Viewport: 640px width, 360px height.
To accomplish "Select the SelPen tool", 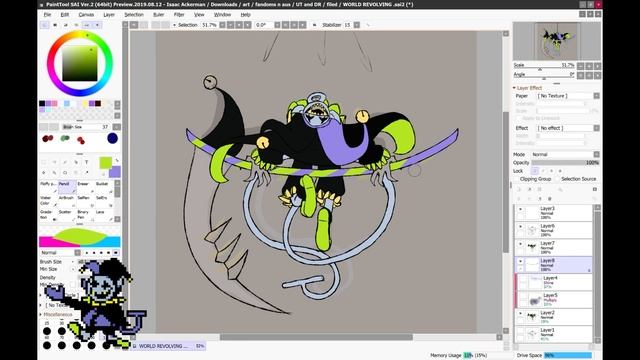I will (x=86, y=200).
